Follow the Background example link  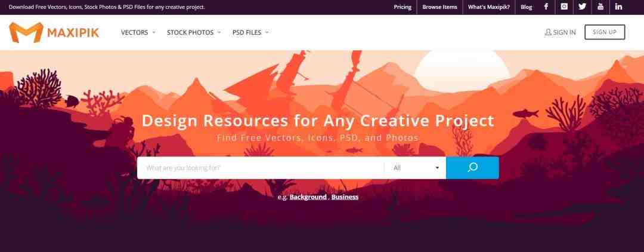tap(308, 197)
